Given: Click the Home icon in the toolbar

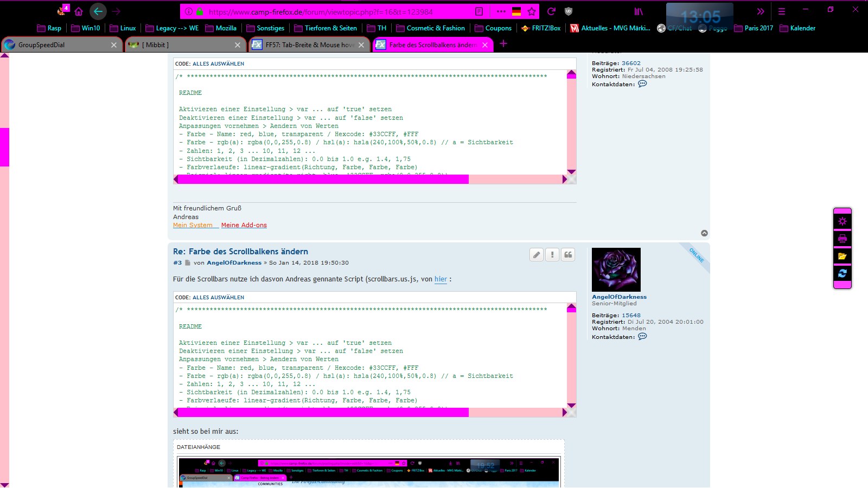Looking at the screenshot, I should tap(79, 11).
